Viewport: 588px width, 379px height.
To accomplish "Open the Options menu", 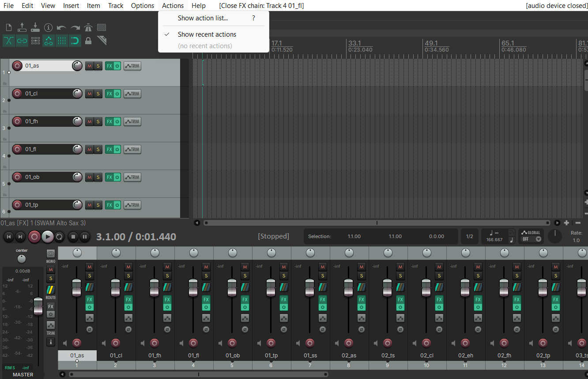I will tap(143, 5).
